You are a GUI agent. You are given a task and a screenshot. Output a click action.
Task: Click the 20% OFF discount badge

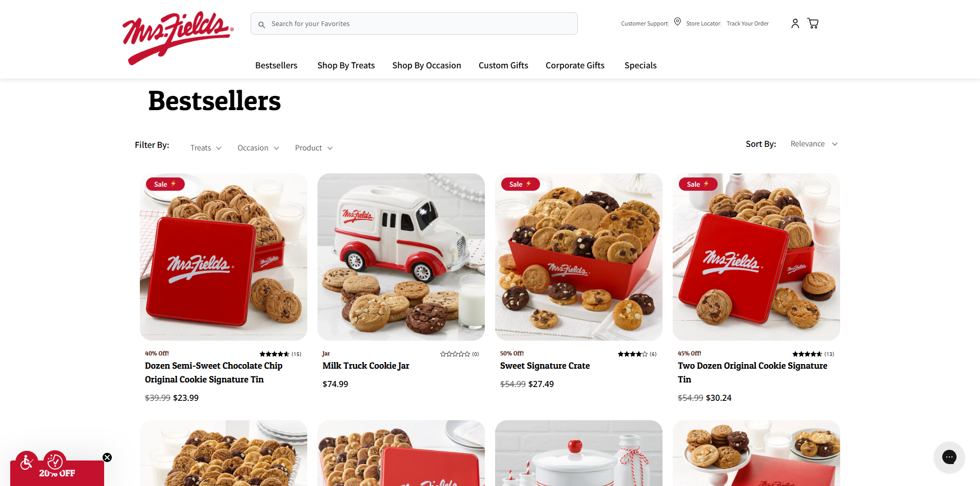57,473
